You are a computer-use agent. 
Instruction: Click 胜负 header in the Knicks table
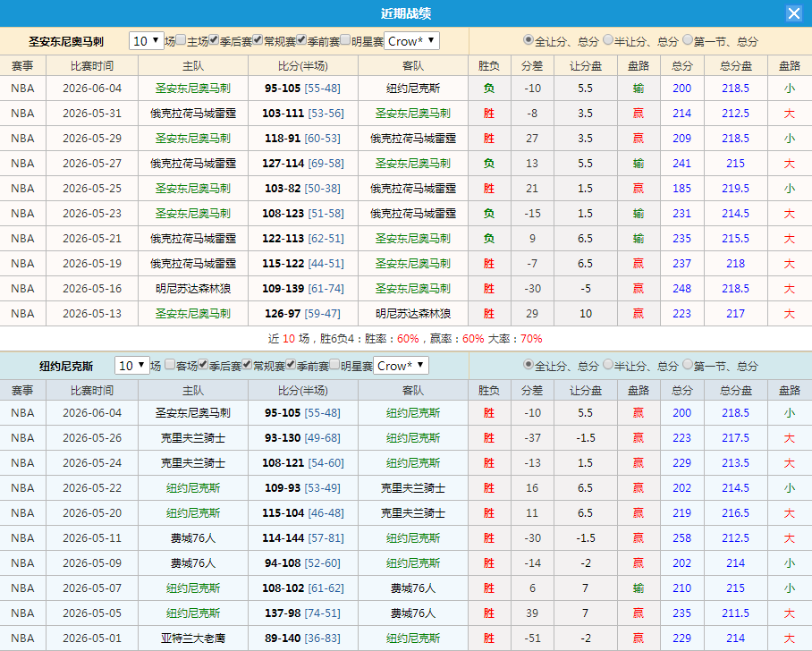coord(489,391)
